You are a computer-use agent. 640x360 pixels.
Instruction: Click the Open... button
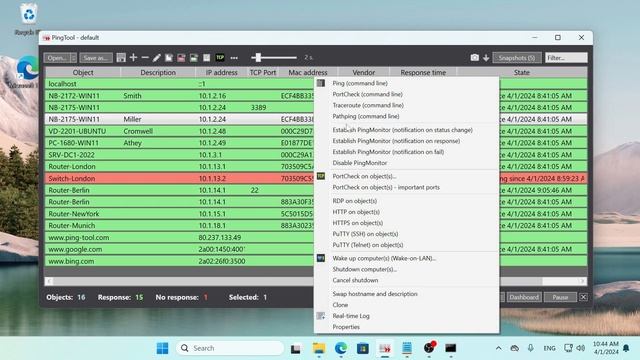57,58
